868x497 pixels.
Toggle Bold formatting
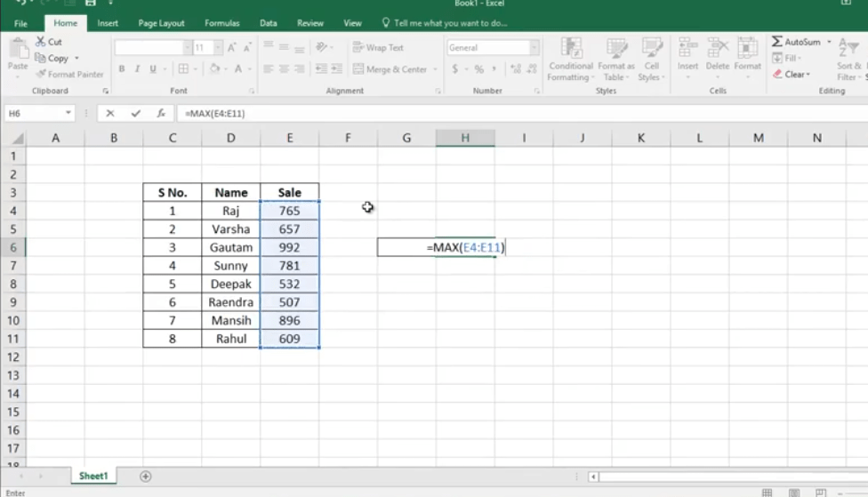click(x=122, y=69)
